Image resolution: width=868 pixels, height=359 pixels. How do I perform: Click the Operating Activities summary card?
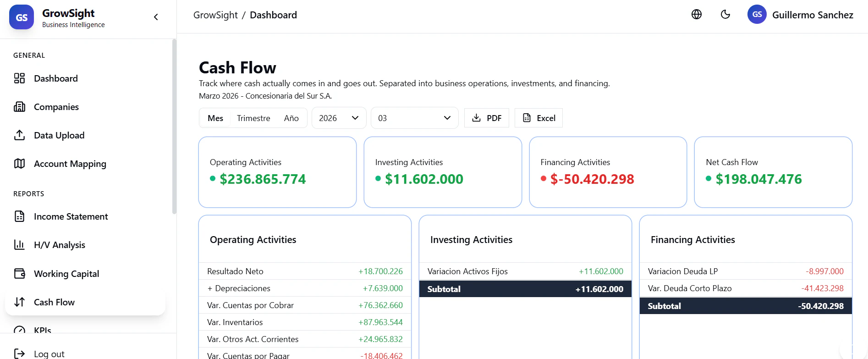pos(277,172)
